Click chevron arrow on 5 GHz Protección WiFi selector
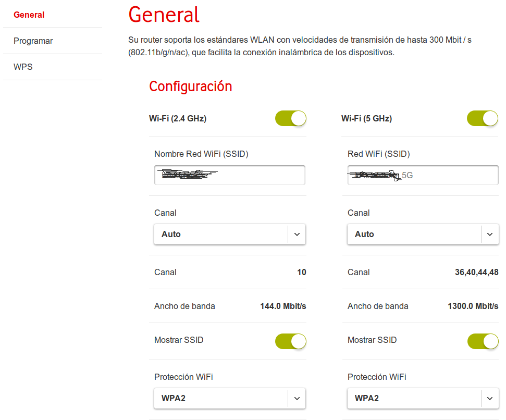 click(x=489, y=399)
